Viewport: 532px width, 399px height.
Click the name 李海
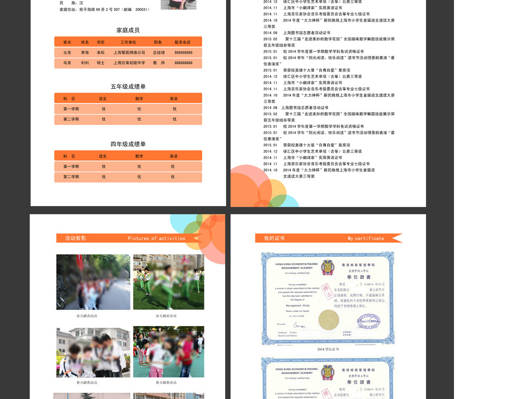point(85,52)
